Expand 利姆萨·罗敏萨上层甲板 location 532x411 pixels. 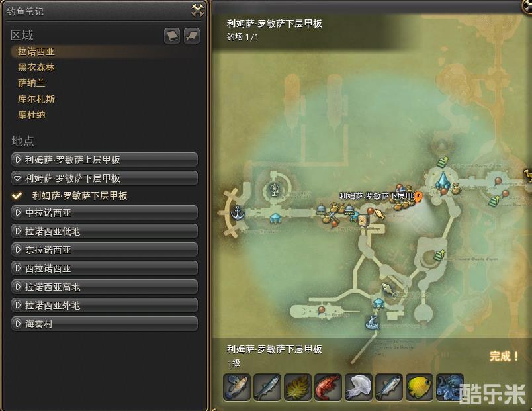click(x=105, y=160)
